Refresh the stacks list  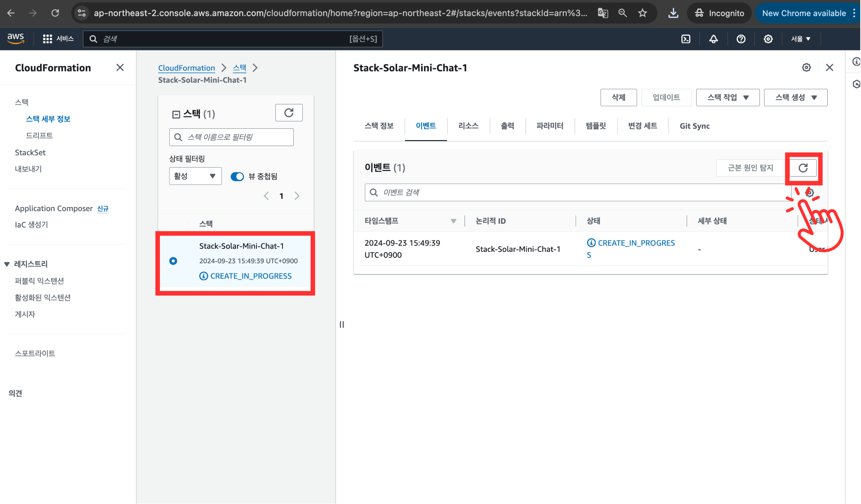(289, 113)
